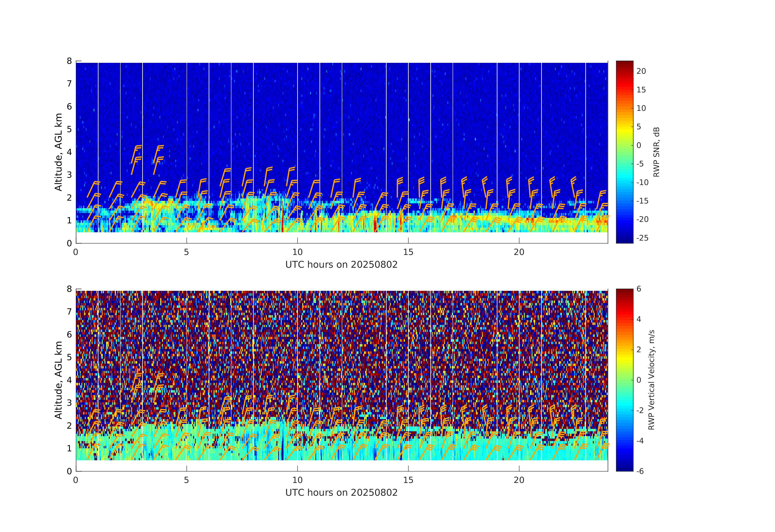Click the 8 km tick on top plot
This screenshot has width=775, height=532.
pos(69,61)
